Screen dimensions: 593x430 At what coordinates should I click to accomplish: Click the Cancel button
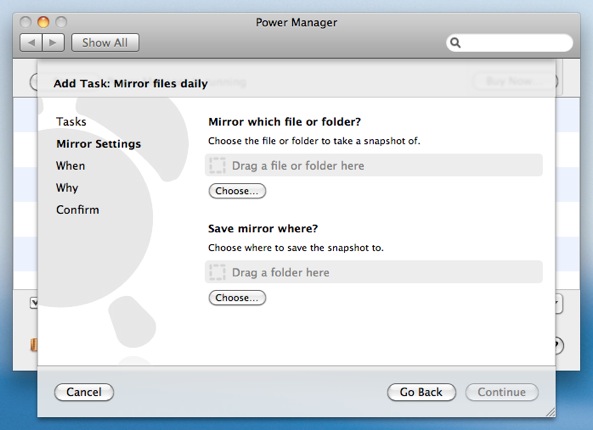pyautogui.click(x=84, y=392)
